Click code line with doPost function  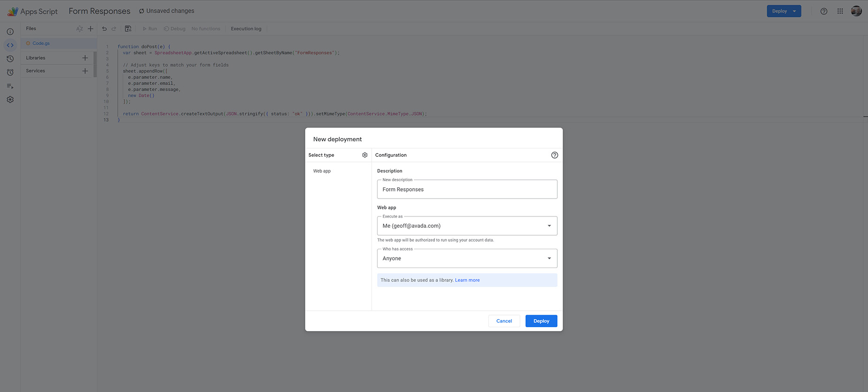(x=144, y=46)
